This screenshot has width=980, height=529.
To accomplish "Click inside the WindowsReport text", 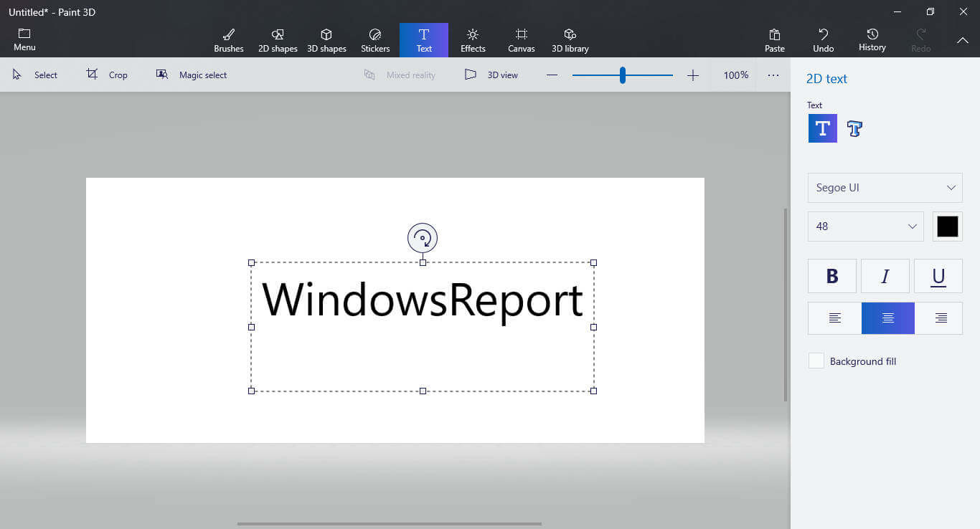I will coord(423,300).
